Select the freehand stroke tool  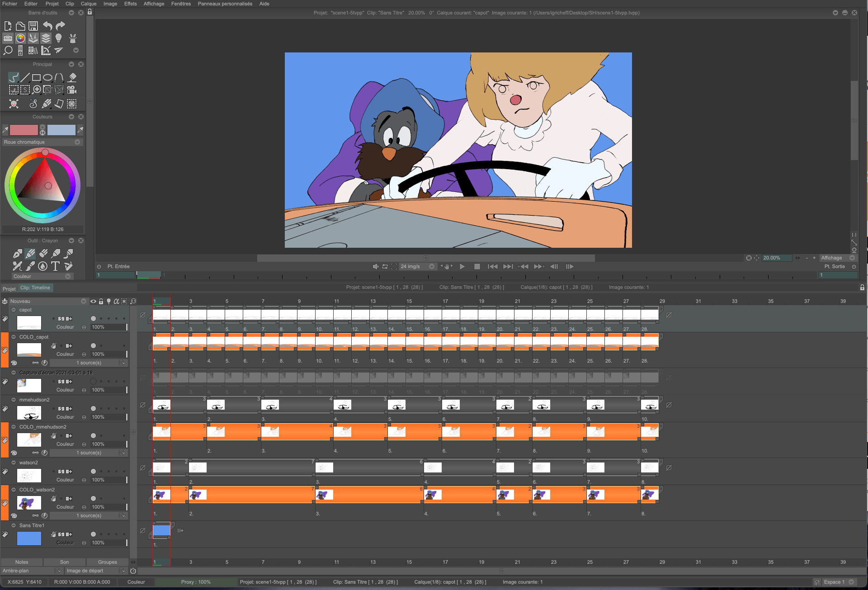click(x=14, y=77)
